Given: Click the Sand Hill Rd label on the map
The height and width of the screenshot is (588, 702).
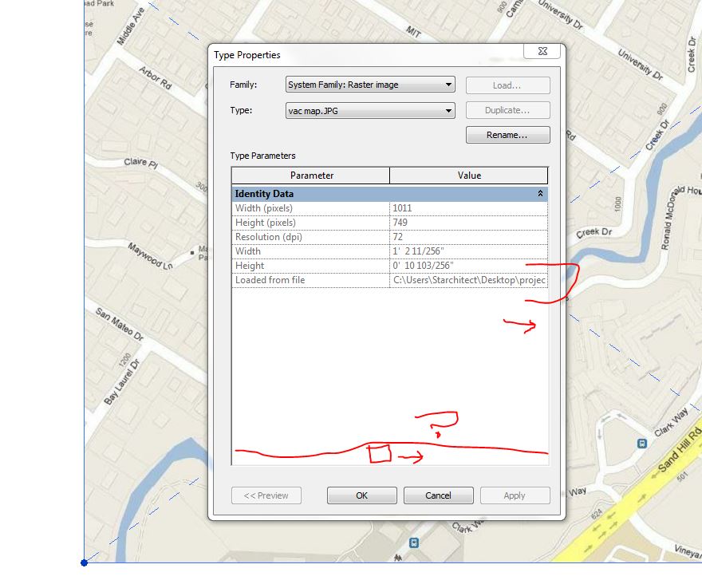Looking at the screenshot, I should [x=679, y=451].
